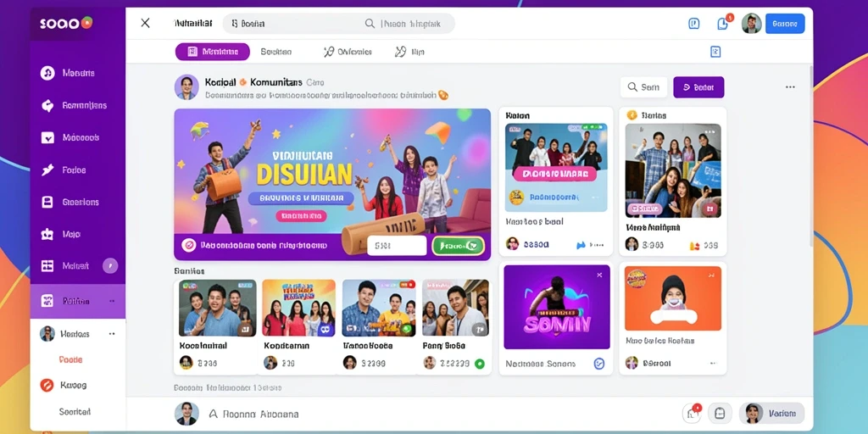Click the avatar in the bottom message bar
This screenshot has width=868, height=434.
(186, 414)
